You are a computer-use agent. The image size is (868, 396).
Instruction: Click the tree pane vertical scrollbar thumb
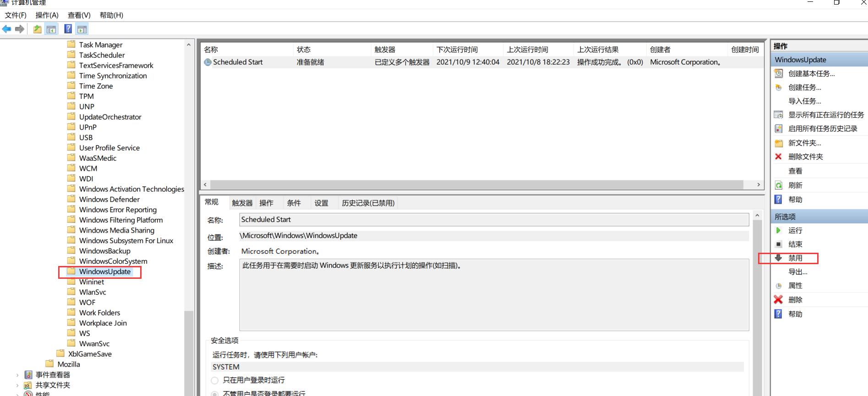188,353
